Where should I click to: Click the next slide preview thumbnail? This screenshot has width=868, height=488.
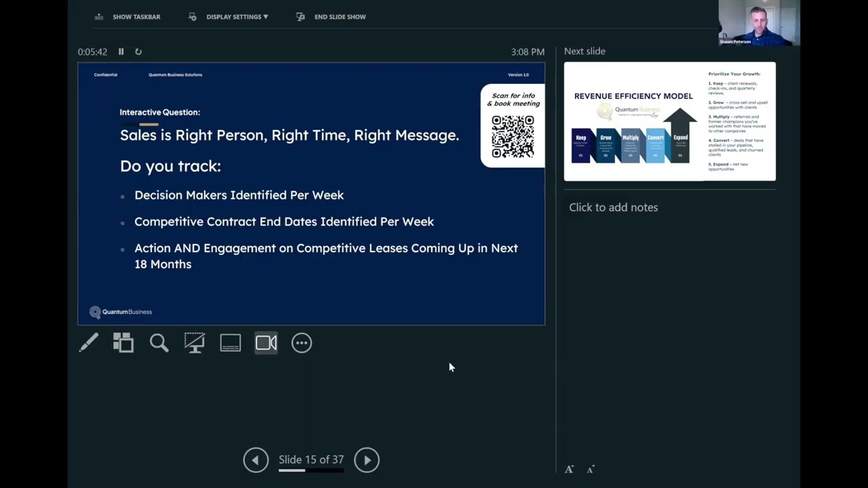670,121
